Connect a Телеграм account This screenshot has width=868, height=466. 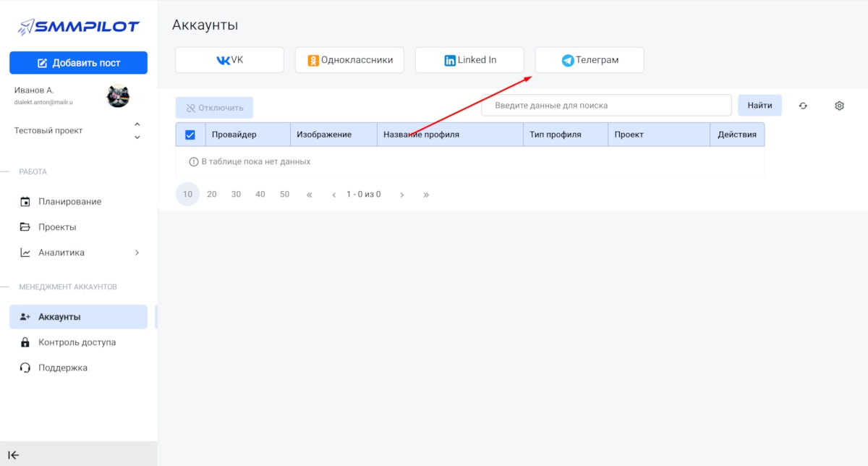[590, 60]
